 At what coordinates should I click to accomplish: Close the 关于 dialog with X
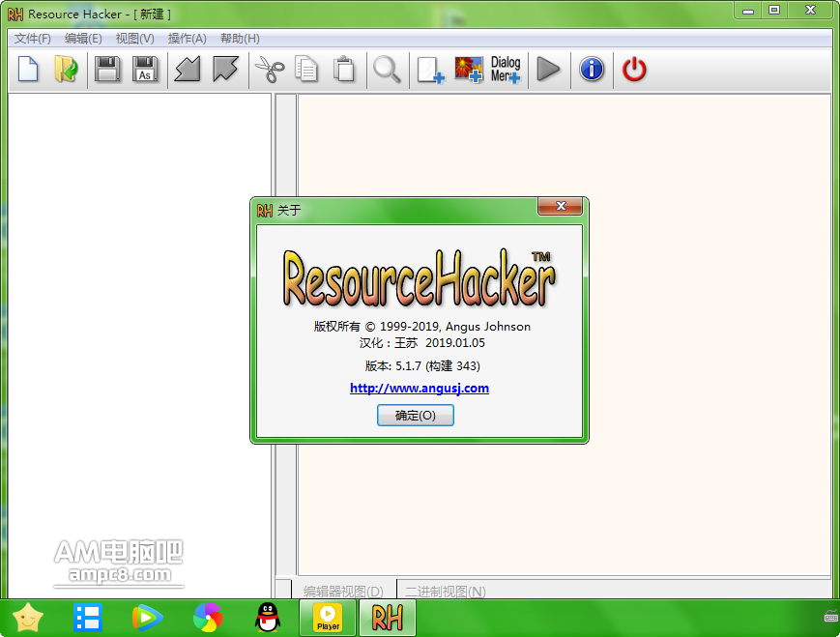click(x=561, y=206)
